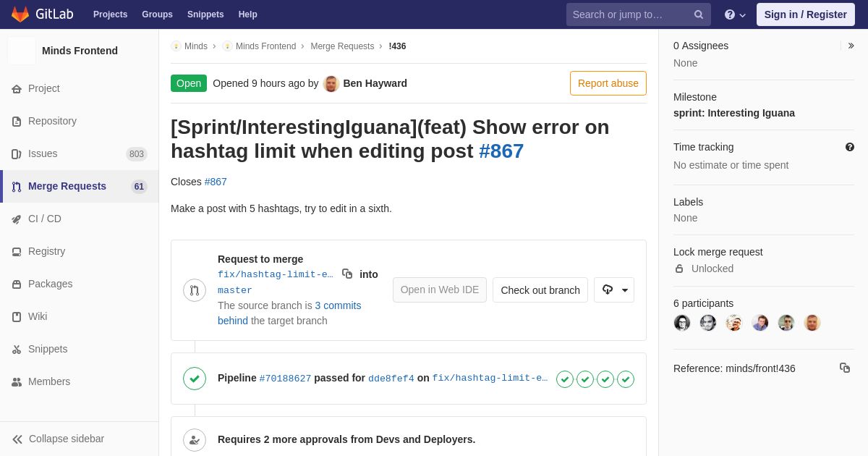Copy reference minds/front!436
The width and height of the screenshot is (868, 456).
[845, 368]
